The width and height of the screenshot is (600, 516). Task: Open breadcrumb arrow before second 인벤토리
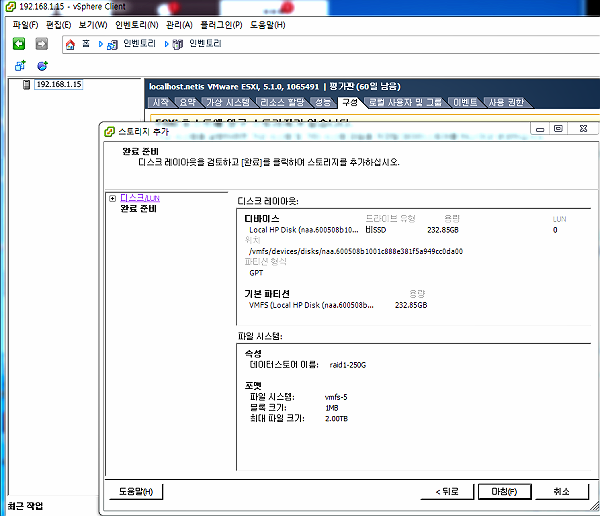[x=166, y=44]
